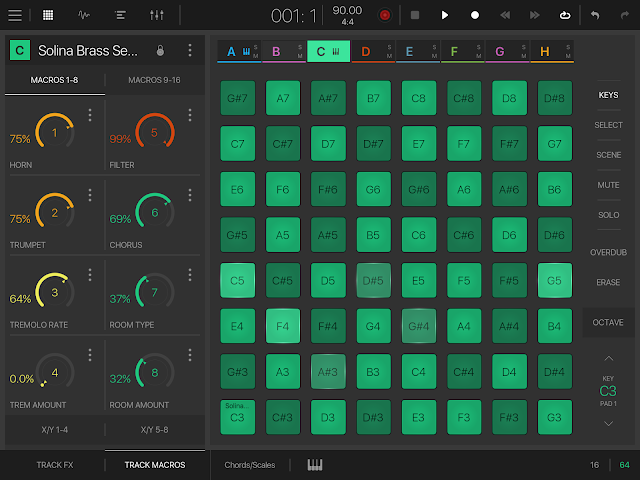Open the HORN macro three-dot menu
This screenshot has width=640, height=480.
90,115
